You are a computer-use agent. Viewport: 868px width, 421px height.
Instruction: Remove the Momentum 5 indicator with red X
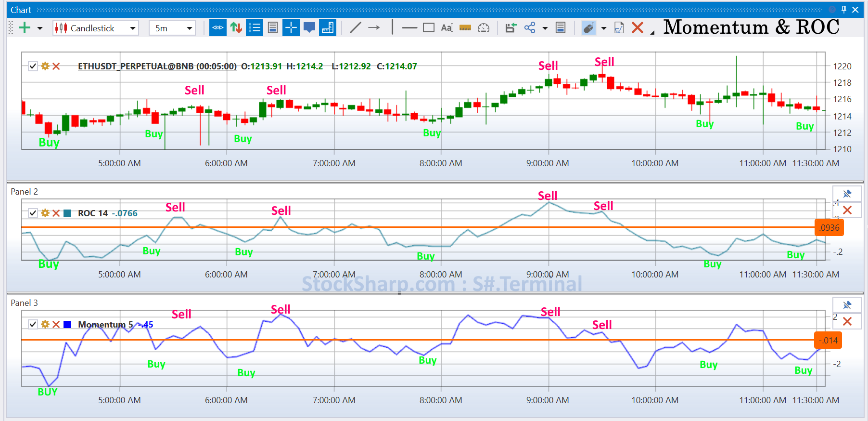click(x=56, y=324)
